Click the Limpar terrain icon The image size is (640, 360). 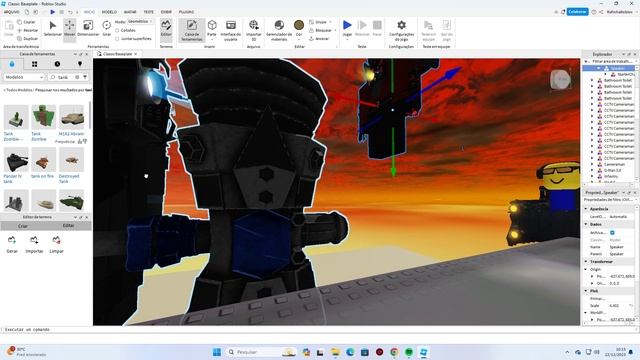click(x=56, y=240)
